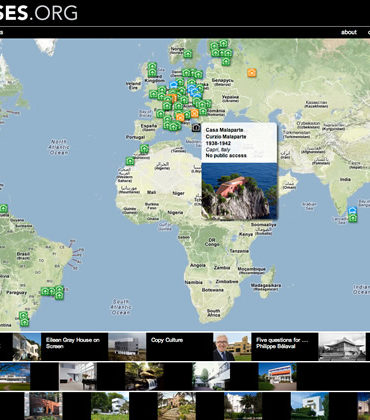370x420 pixels.
Task: Open black-and-white modernist house thumbnail
Action: (x=342, y=347)
